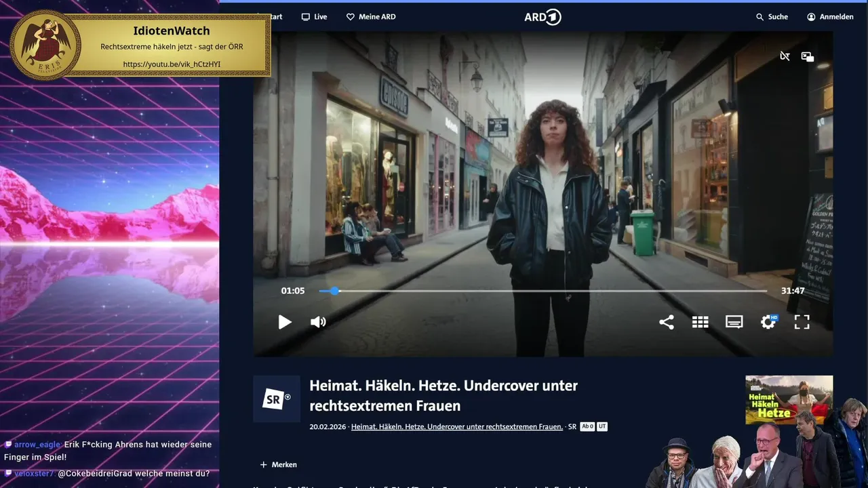Click the blue playhead knob on timeline
868x488 pixels.
(x=335, y=291)
